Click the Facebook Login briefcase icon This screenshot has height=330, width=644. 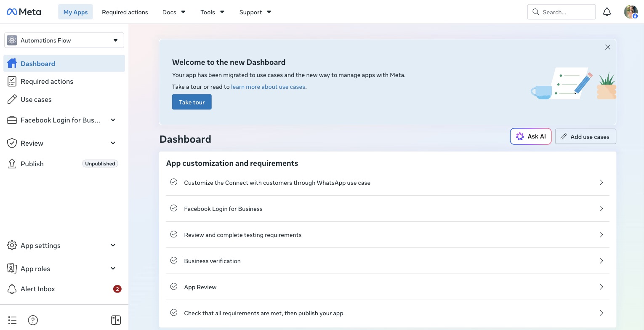coord(12,120)
